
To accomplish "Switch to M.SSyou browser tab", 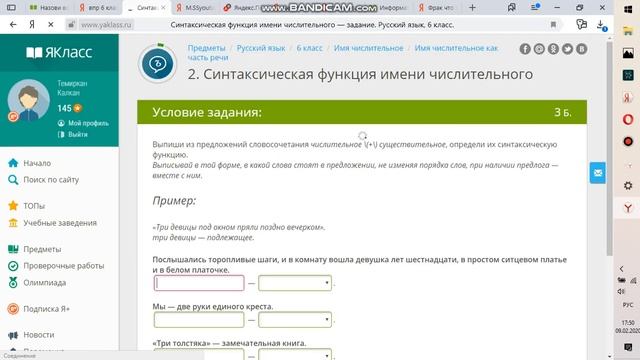I will pyautogui.click(x=195, y=7).
